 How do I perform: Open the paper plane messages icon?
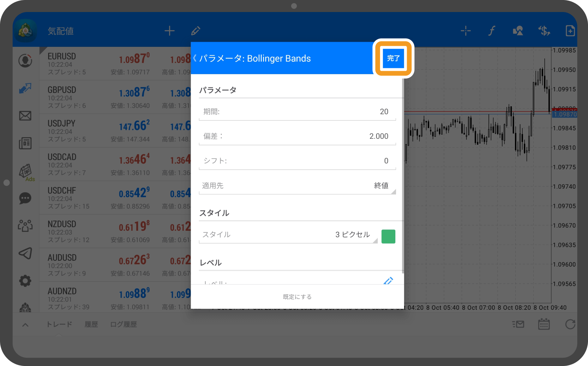pos(25,253)
